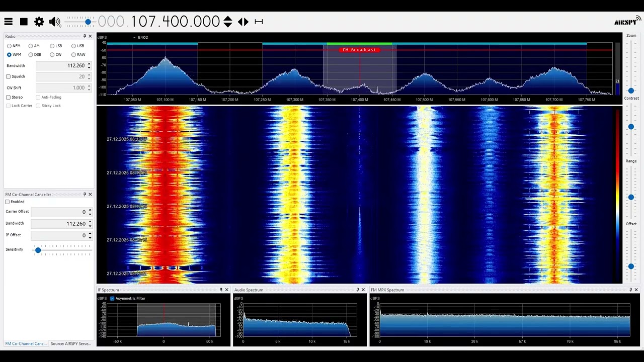Adjust the CW Shift spinner arrows
Screen dimensions: 644x362
click(x=89, y=87)
